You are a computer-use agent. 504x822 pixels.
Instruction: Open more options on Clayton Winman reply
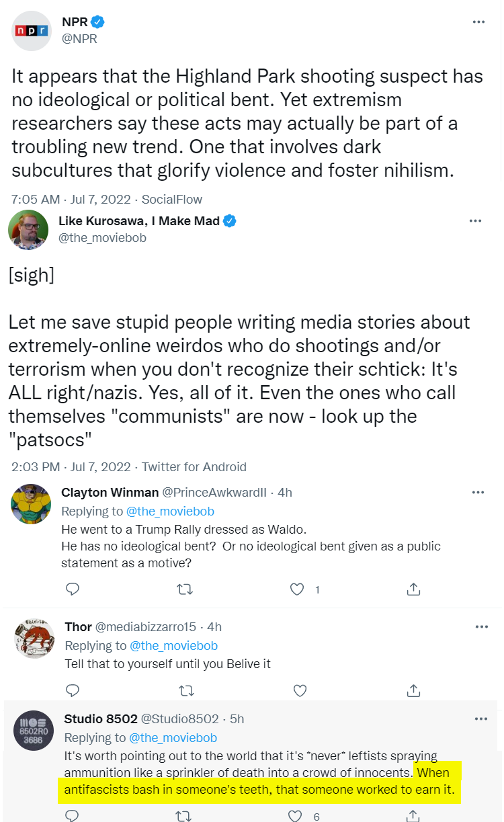[478, 492]
